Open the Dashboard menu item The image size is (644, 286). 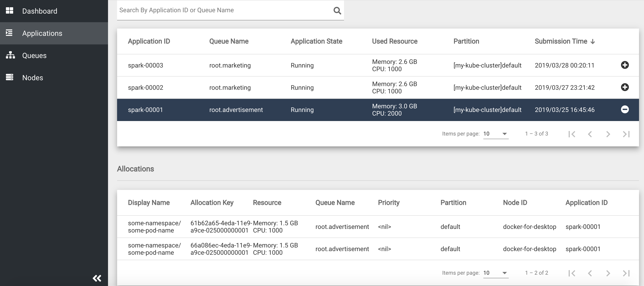click(x=54, y=11)
